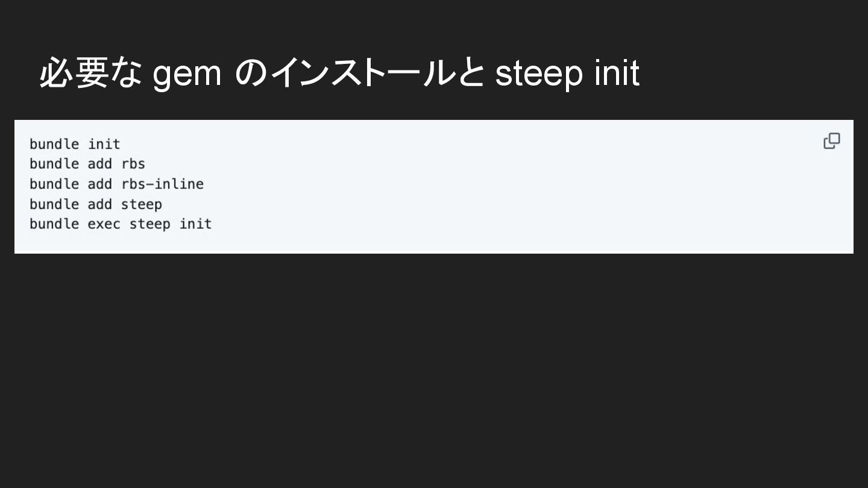Click the "bundle add rbs" line
Viewport: 868px width, 488px height.
click(87, 164)
